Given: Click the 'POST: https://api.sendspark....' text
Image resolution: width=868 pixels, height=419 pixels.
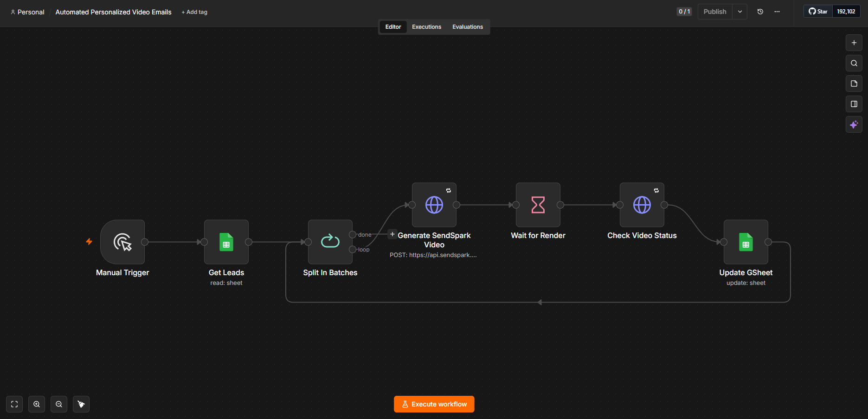Looking at the screenshot, I should [x=433, y=255].
